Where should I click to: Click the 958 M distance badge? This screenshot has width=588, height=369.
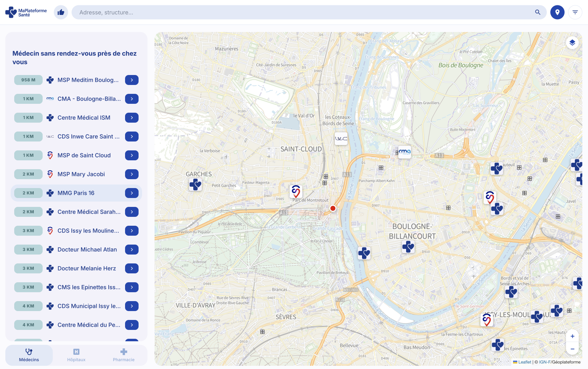tap(28, 80)
